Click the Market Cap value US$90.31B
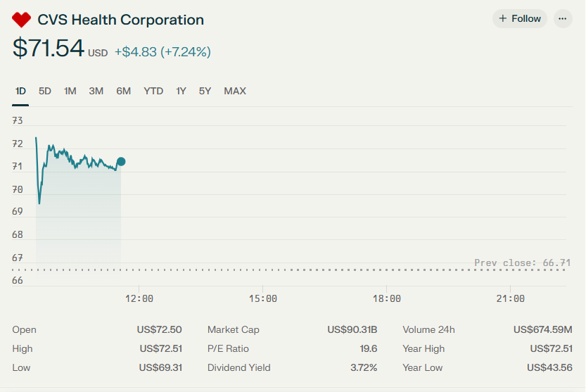The height and width of the screenshot is (392, 586). (x=352, y=329)
